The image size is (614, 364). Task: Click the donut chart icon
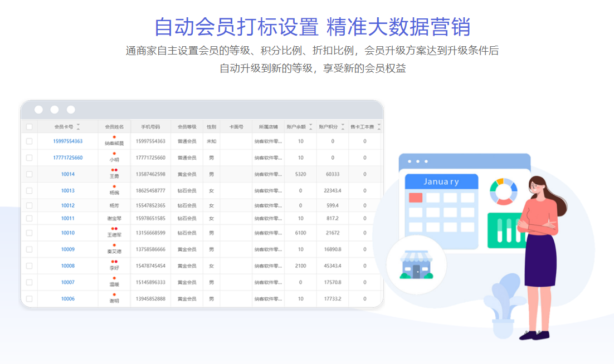click(503, 191)
